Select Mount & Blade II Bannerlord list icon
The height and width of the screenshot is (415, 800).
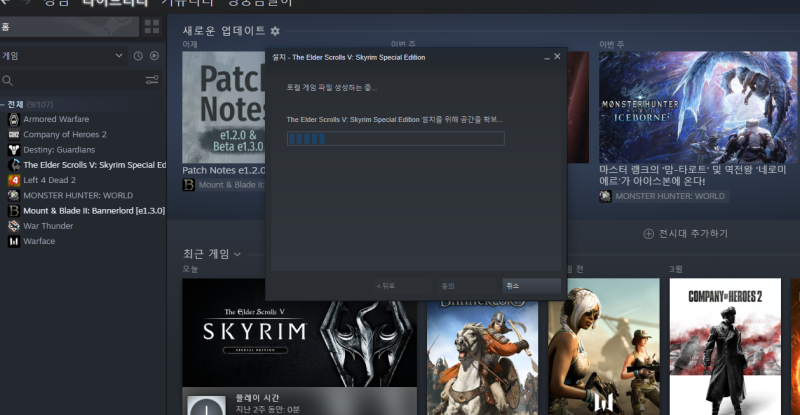tap(14, 211)
